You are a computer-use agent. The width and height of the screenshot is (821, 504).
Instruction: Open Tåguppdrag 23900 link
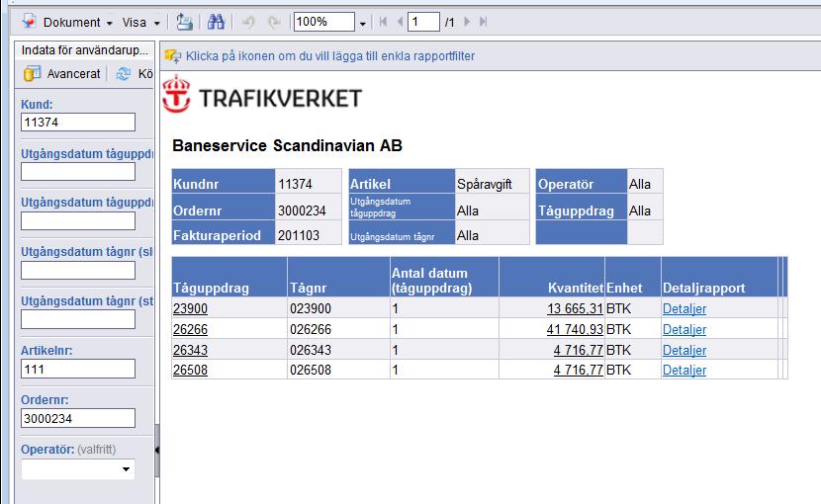click(x=190, y=308)
